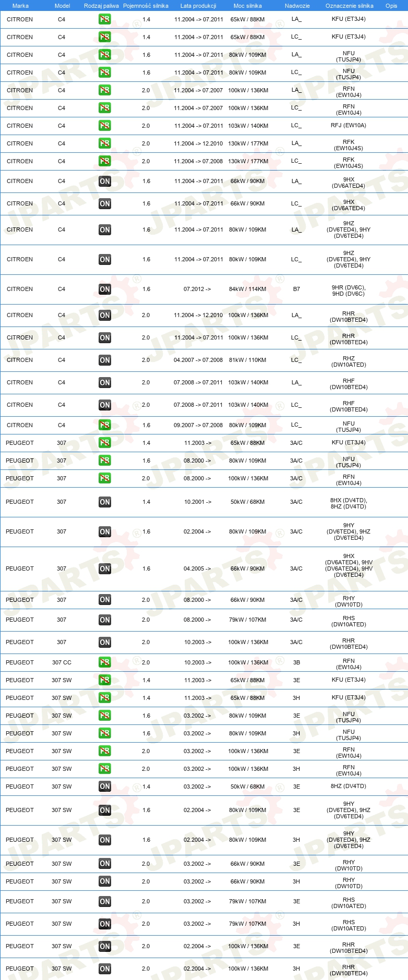
Task: Select the 09.2007 -> 07.2008 date cell
Action: [x=198, y=425]
